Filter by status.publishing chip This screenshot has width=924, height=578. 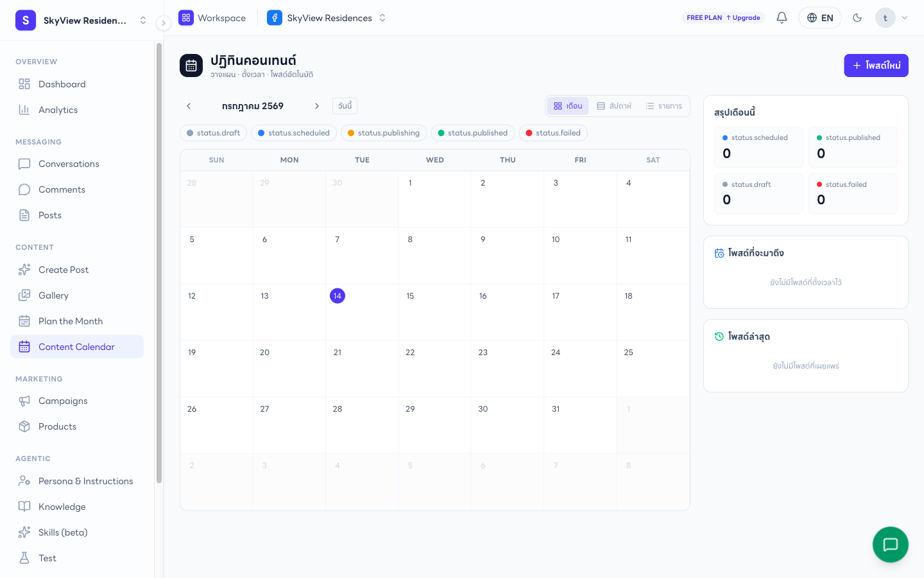point(384,133)
